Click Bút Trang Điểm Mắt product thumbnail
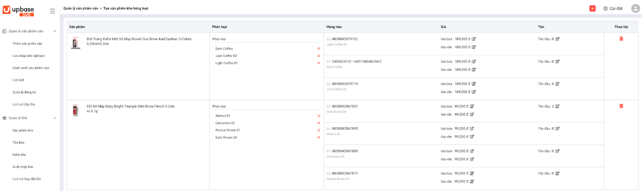 click(76, 43)
